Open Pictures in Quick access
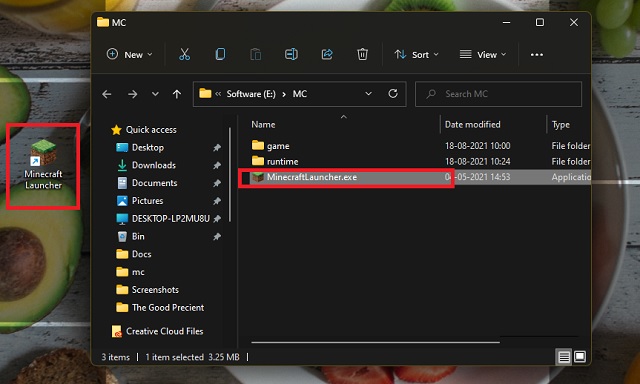This screenshot has width=640, height=384. [x=147, y=201]
